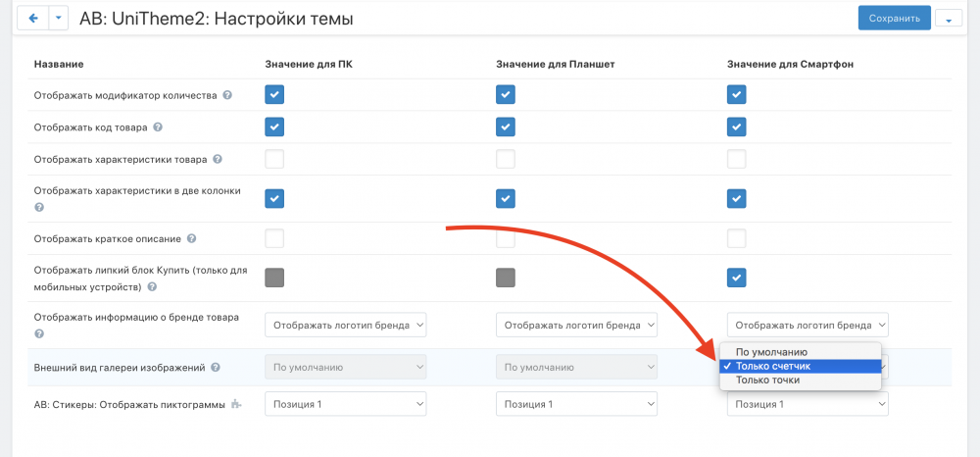This screenshot has height=457, width=980.
Task: Click help icon beside Отображать краткое описание
Action: click(x=192, y=238)
